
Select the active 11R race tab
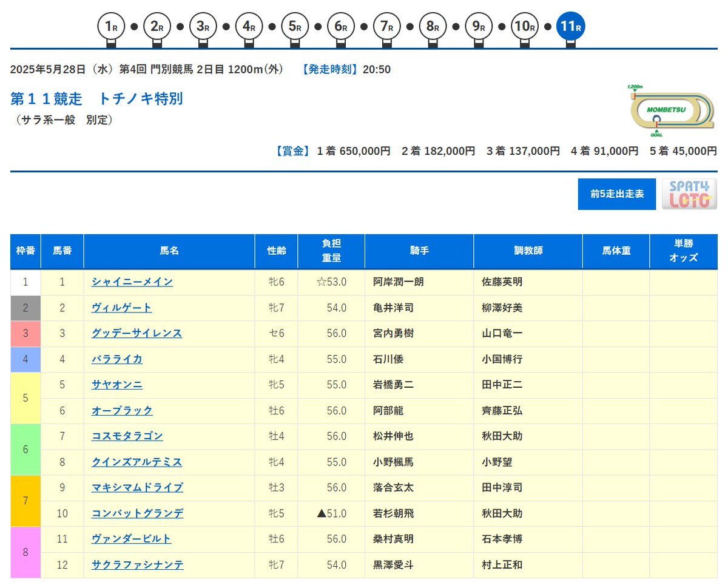pos(571,27)
